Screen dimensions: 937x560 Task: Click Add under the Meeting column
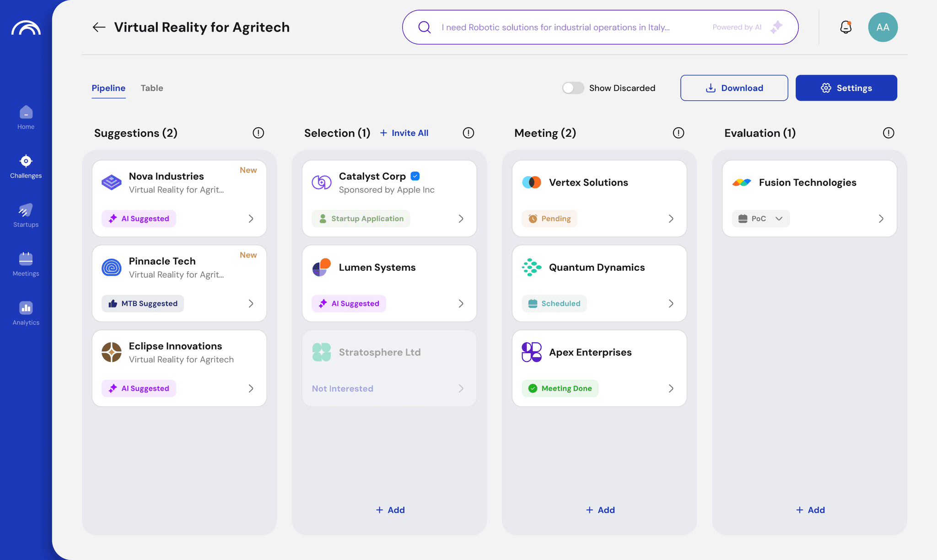(x=600, y=510)
